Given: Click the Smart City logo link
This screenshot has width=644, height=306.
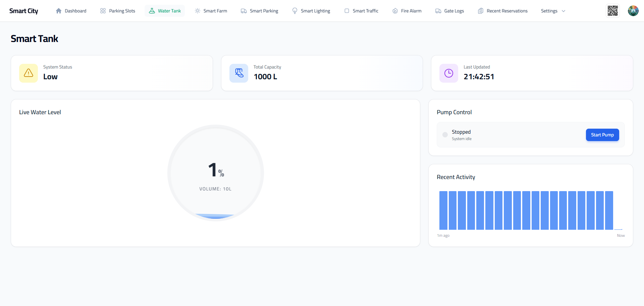Looking at the screenshot, I should [x=24, y=11].
